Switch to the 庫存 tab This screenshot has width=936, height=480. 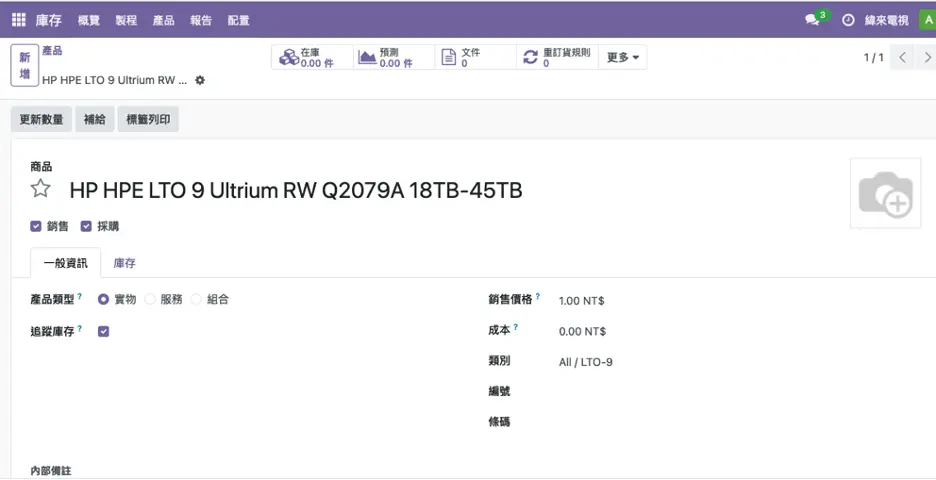[124, 263]
